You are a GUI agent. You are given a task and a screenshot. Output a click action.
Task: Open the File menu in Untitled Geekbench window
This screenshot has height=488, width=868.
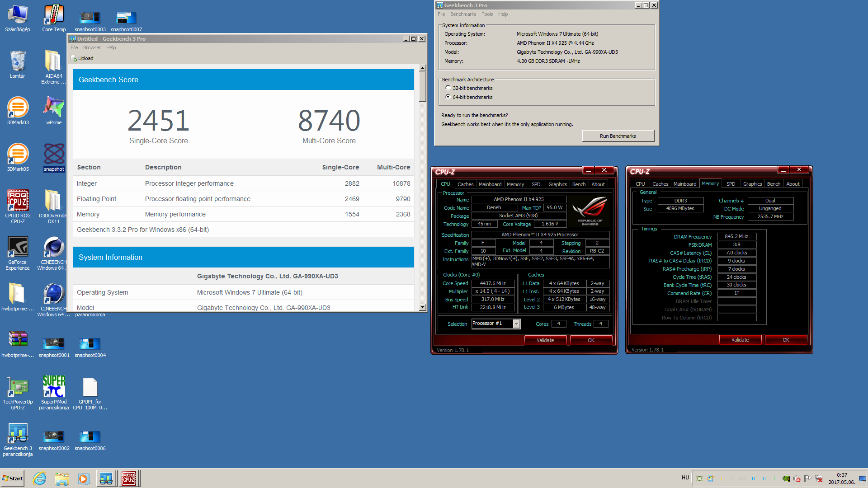[74, 47]
